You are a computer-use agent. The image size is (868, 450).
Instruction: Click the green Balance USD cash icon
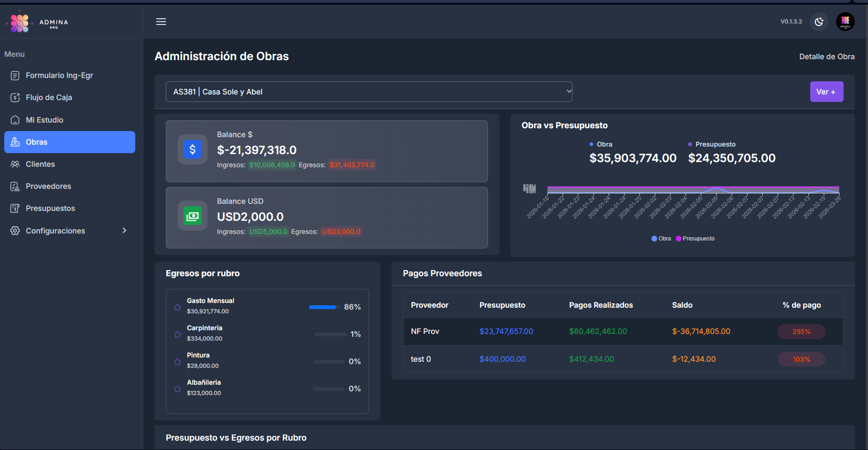tap(192, 216)
